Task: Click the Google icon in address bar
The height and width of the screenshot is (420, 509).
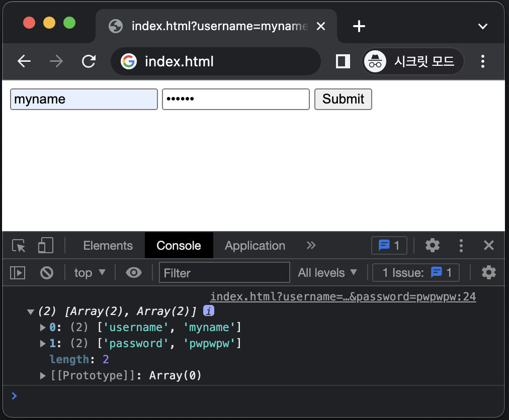Action: [x=129, y=61]
